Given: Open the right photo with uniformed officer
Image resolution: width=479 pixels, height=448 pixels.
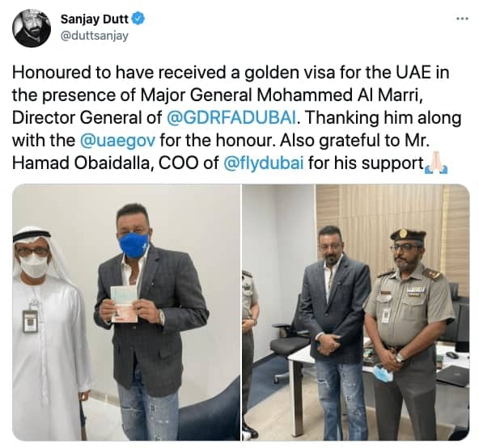Looking at the screenshot, I should tap(356, 312).
